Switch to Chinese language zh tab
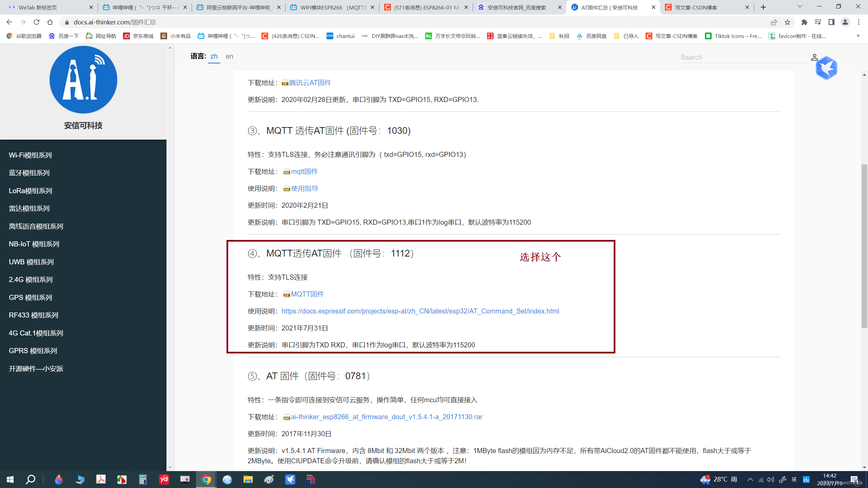 214,56
